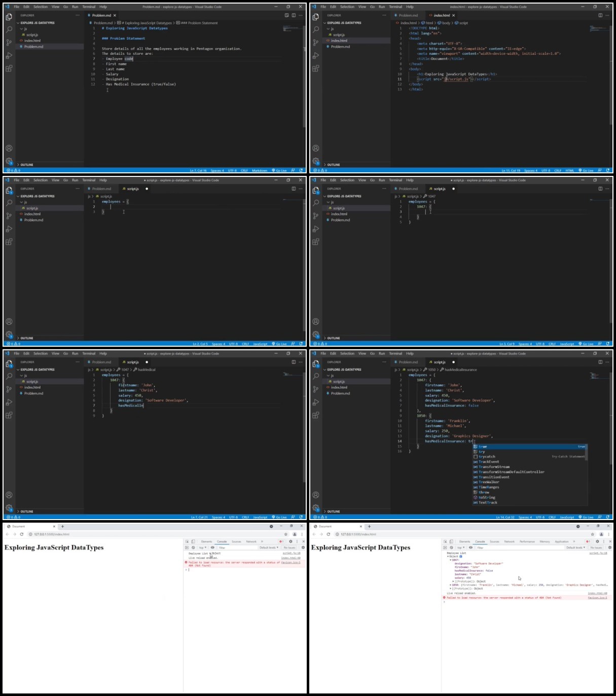Image resolution: width=616 pixels, height=696 pixels.
Task: Open Source Control in the Problem Statement window
Action: 9,43
